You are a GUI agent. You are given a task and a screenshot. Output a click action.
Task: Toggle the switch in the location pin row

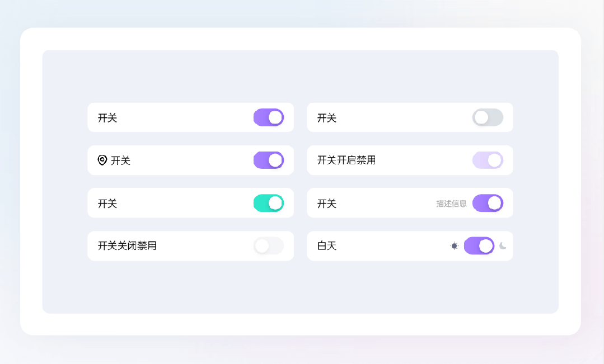(269, 160)
